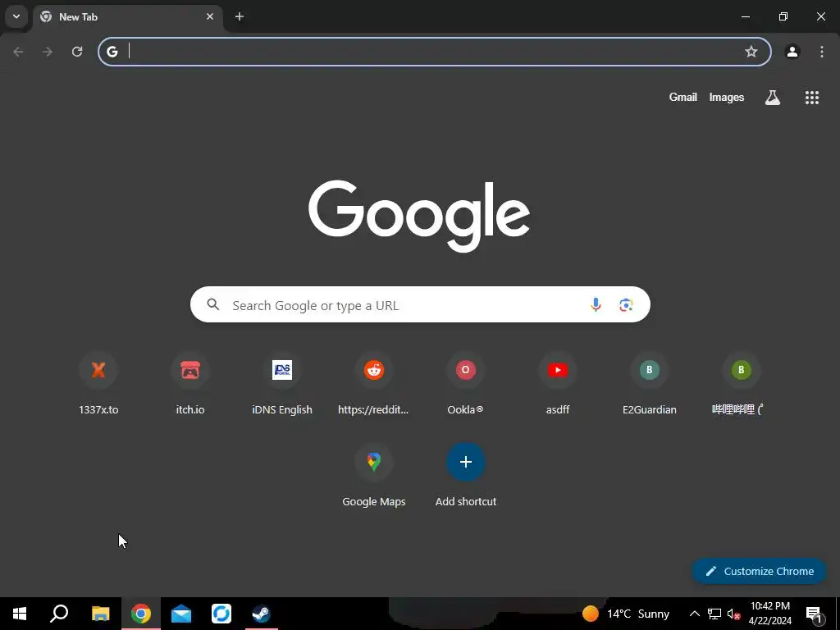
Task: Open the network status tray icon
Action: click(x=714, y=614)
